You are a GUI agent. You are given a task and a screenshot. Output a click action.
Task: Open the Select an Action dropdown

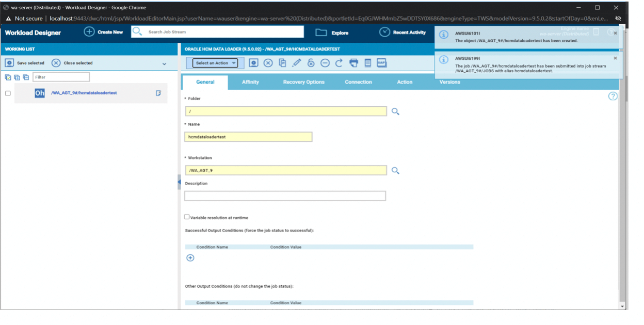(216, 63)
